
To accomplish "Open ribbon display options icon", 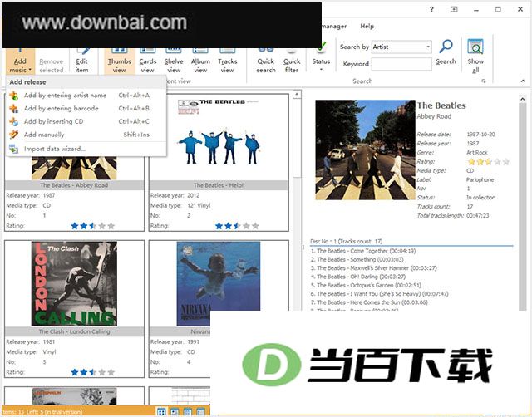I will (454, 9).
